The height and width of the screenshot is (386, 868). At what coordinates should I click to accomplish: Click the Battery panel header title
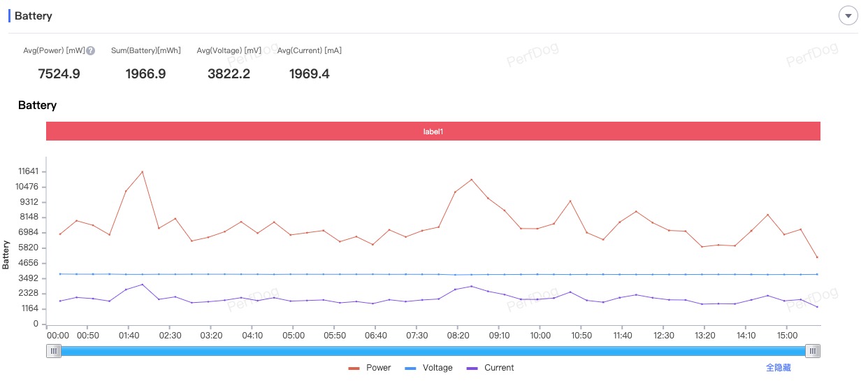coord(33,16)
